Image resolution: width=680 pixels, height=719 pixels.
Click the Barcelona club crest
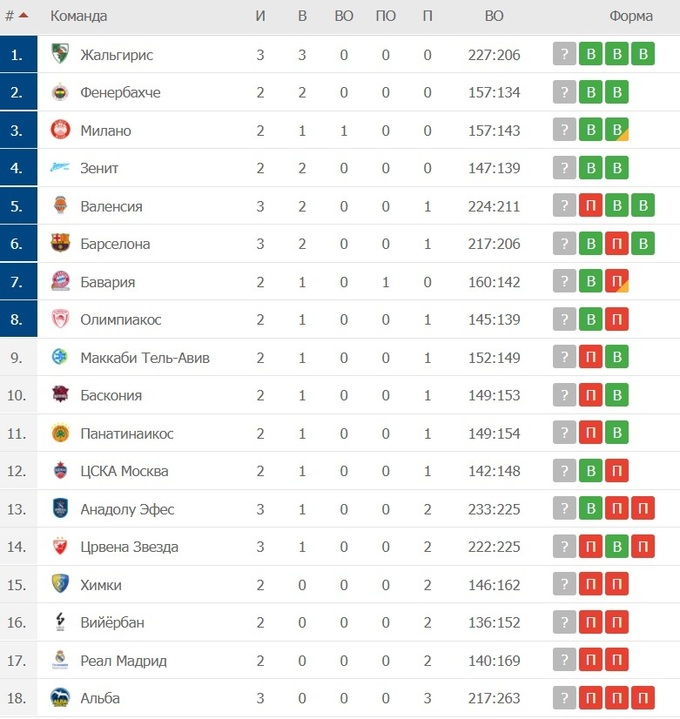click(60, 244)
